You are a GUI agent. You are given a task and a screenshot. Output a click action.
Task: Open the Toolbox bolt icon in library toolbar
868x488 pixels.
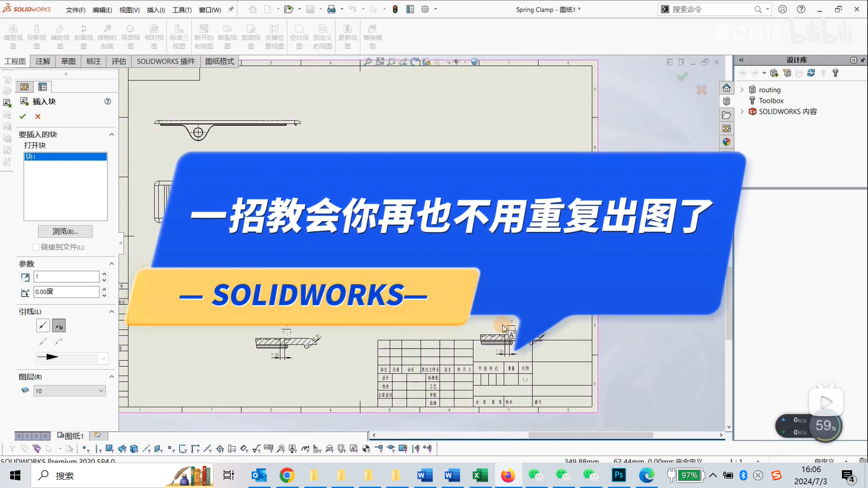tap(836, 73)
